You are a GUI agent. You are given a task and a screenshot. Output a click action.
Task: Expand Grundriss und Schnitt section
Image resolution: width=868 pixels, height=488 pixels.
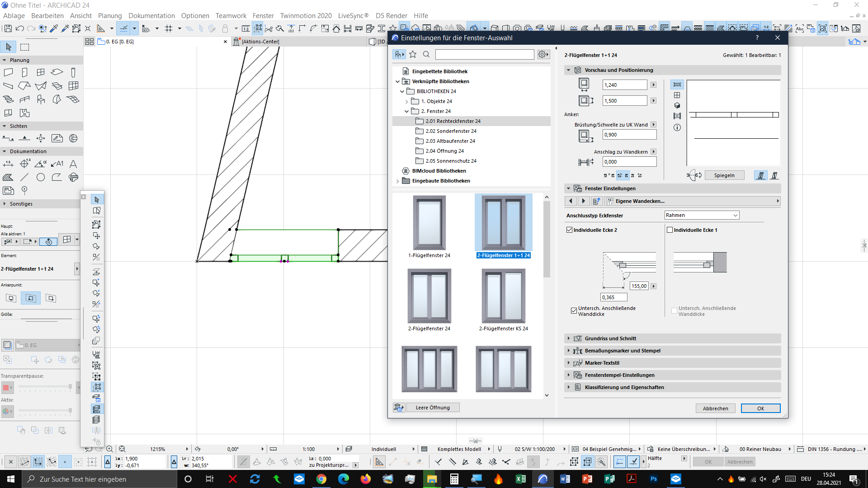[610, 338]
